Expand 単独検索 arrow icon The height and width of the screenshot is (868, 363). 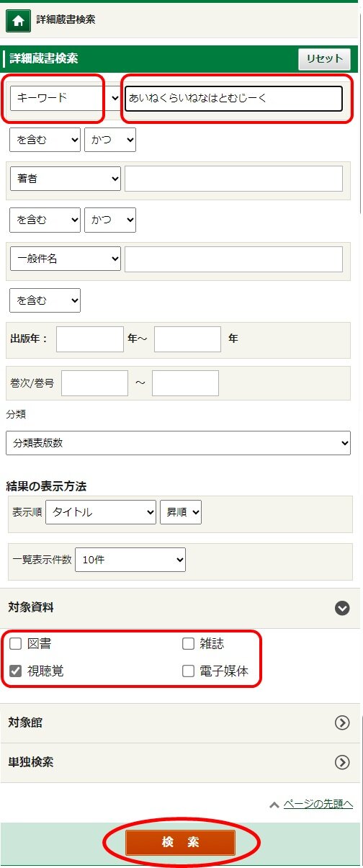(x=342, y=762)
